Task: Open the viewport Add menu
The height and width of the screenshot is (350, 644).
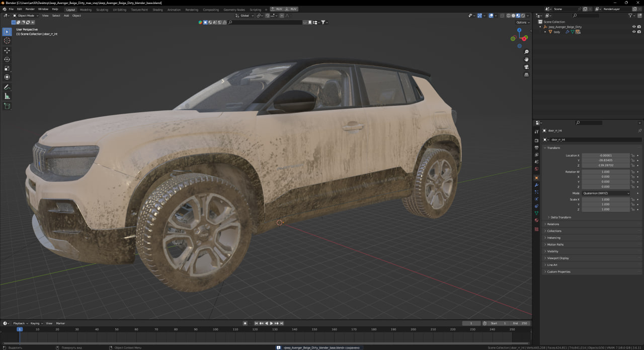Action: coord(66,16)
